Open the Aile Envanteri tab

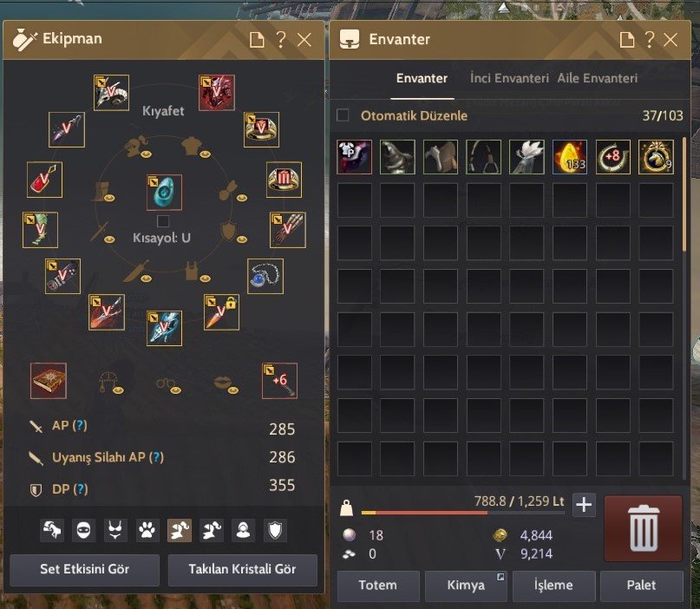[598, 78]
